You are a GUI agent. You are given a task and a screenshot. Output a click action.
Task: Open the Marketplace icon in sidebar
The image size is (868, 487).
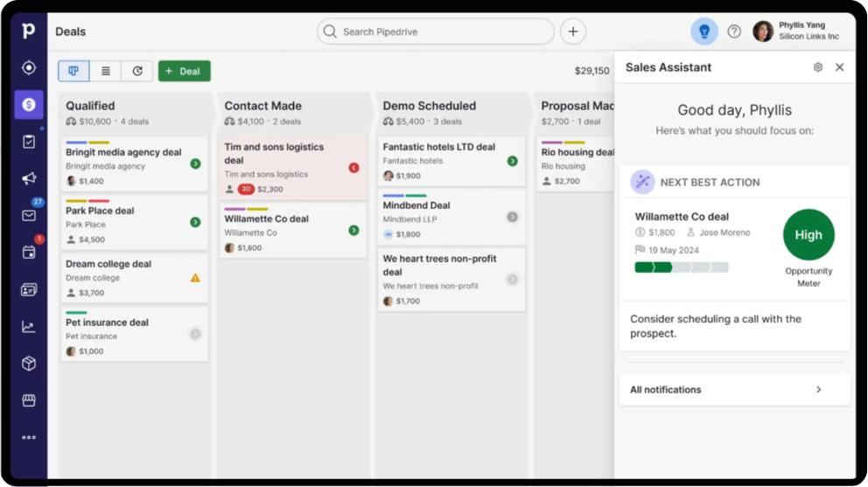29,400
